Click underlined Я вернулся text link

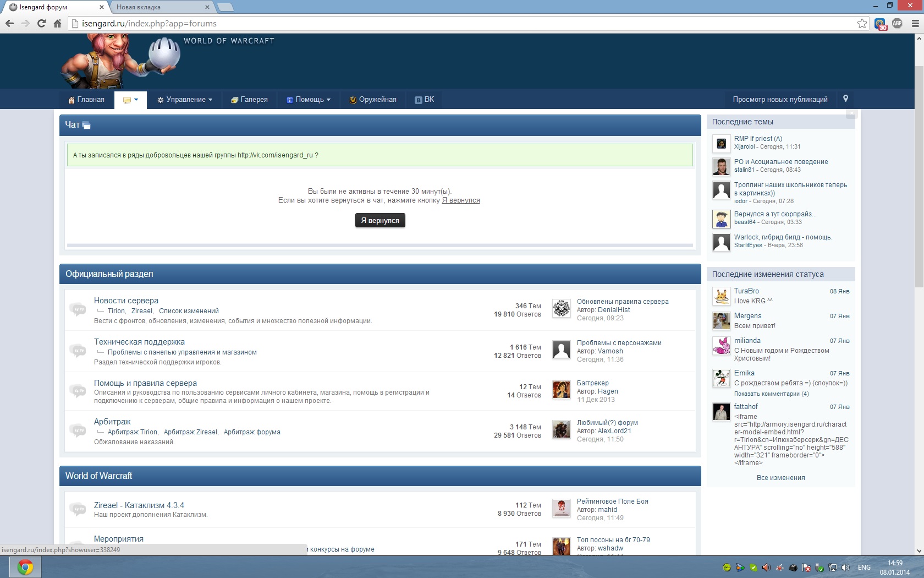[x=461, y=200]
